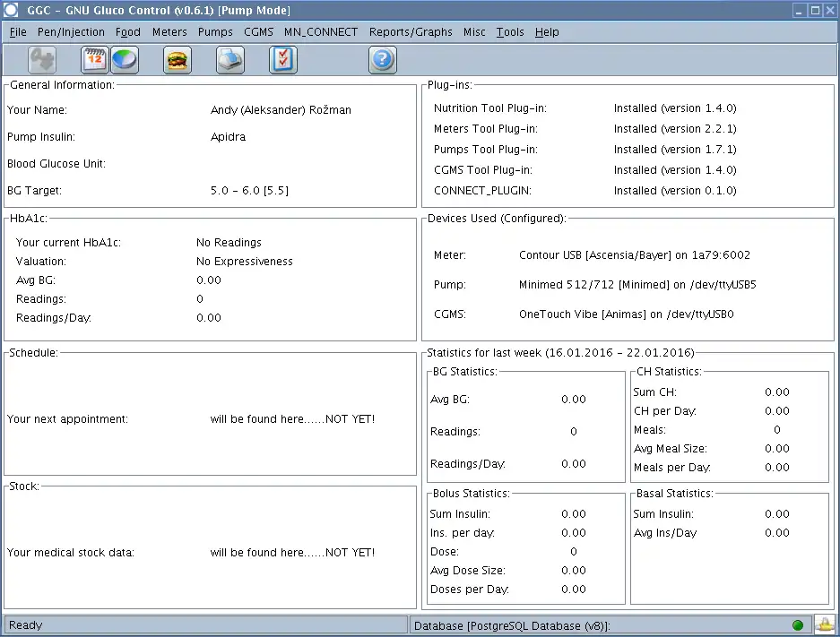The width and height of the screenshot is (840, 637).
Task: Click the 'Sum CH:' label
Action: coord(654,392)
